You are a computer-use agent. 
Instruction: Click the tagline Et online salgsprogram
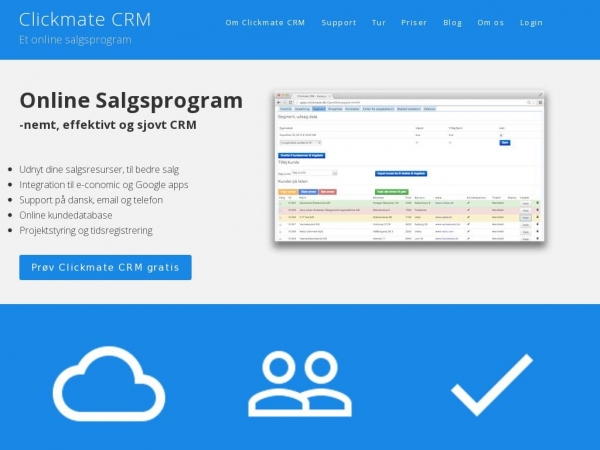[75, 40]
